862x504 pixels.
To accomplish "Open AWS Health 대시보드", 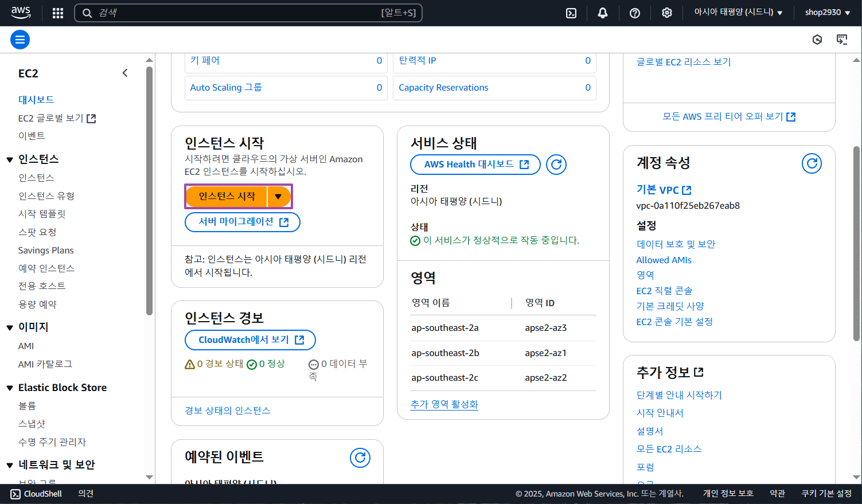I will pyautogui.click(x=475, y=165).
